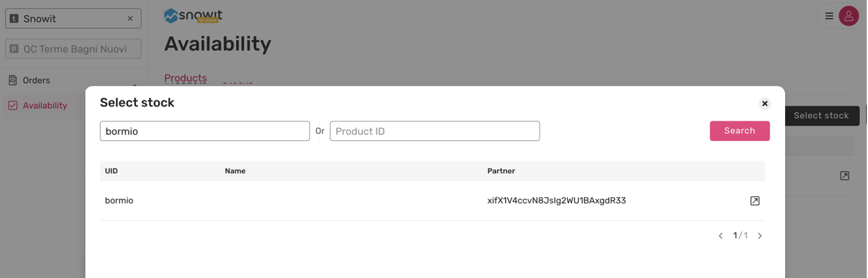The height and width of the screenshot is (278, 868).
Task: Open the QC Terme Bagni Nuovi selector
Action: (x=73, y=49)
